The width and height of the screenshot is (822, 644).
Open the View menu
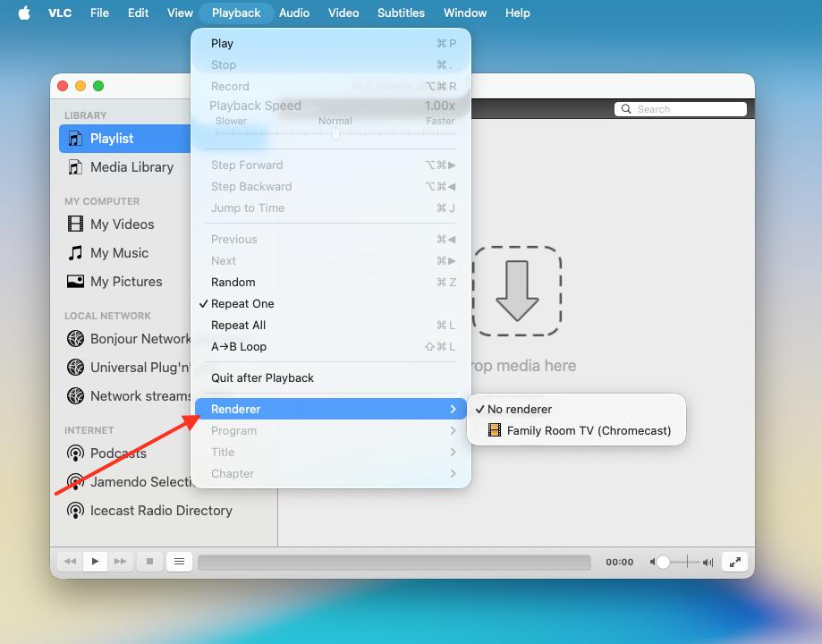180,13
